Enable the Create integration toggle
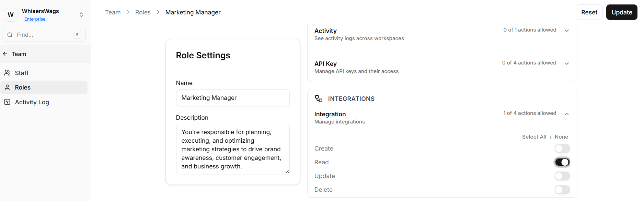Image resolution: width=644 pixels, height=201 pixels. 562,149
